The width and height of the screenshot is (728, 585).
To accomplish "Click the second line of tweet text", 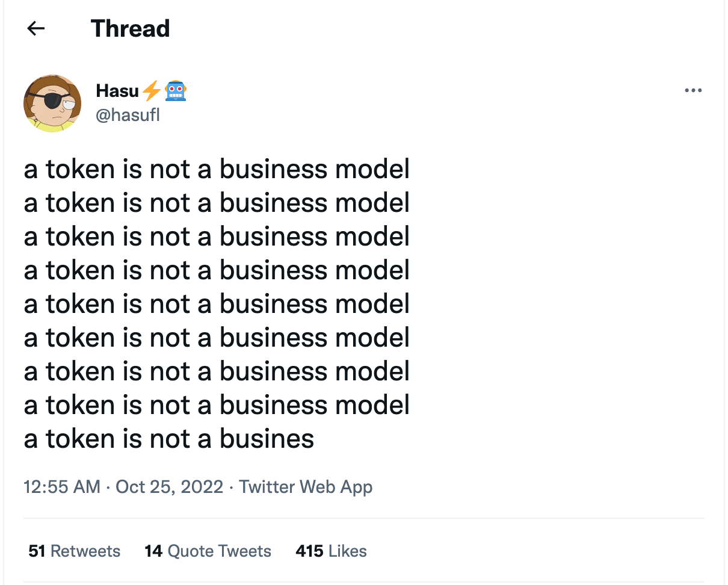I will 217,203.
